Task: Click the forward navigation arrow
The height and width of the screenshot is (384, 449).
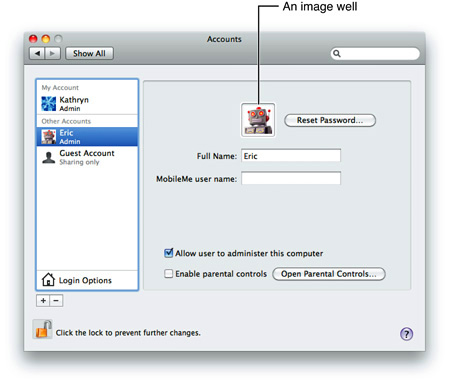Action: (52, 53)
